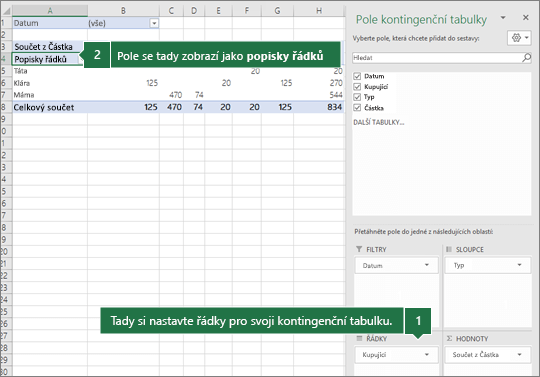Select column H header
Viewport: 540px width, 377px height.
coord(319,11)
